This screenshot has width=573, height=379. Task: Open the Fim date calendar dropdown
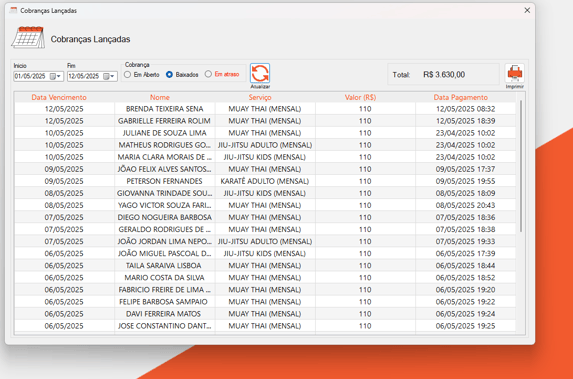109,76
